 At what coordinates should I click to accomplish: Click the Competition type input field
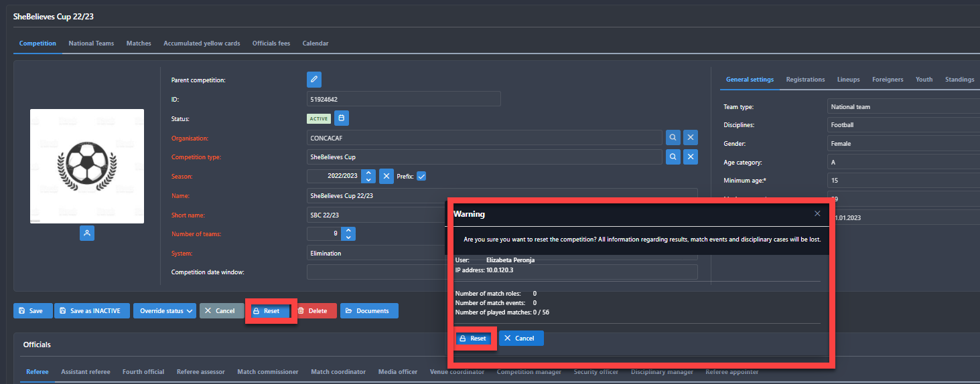coord(484,157)
